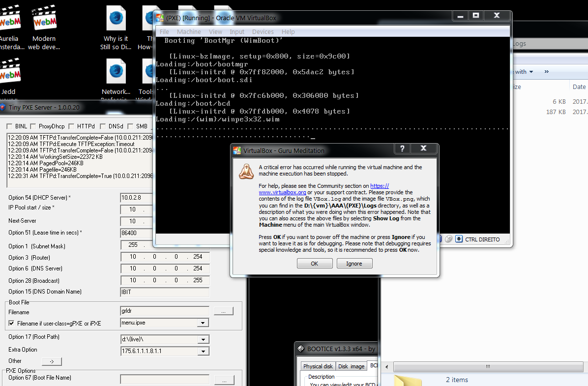Click the BOOTICE title bar icon

tap(301, 349)
